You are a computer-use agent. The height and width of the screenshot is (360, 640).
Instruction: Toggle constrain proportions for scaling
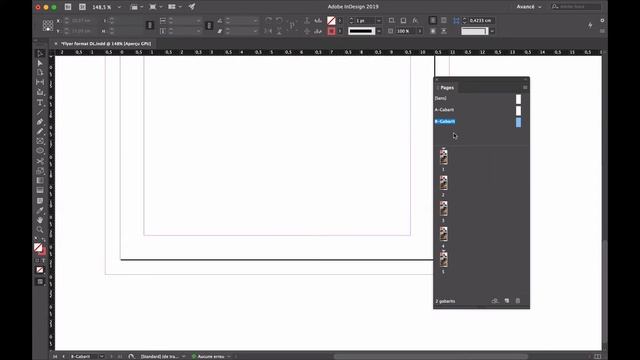tap(209, 26)
